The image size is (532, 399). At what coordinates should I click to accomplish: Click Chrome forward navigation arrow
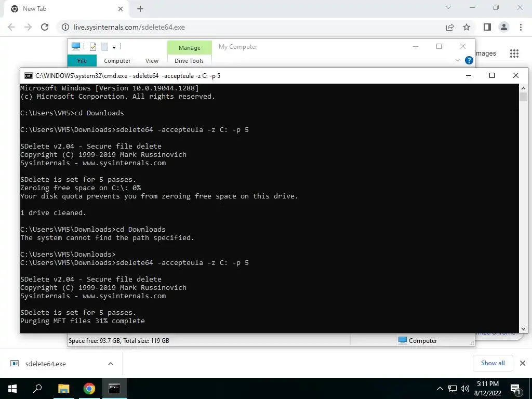pyautogui.click(x=28, y=27)
